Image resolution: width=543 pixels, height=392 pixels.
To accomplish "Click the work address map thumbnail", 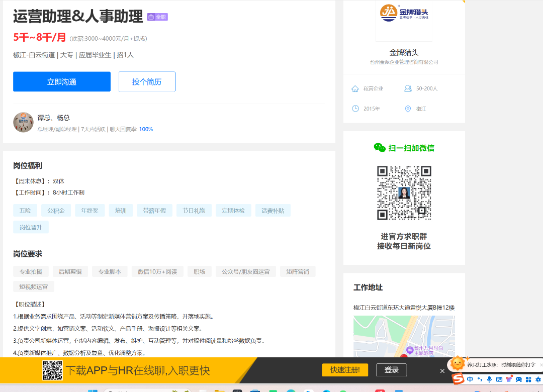I will 404,336.
